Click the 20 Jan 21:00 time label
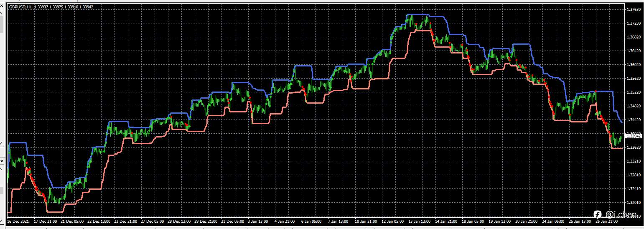Screen dimensions: 644x229 [x=527, y=221]
